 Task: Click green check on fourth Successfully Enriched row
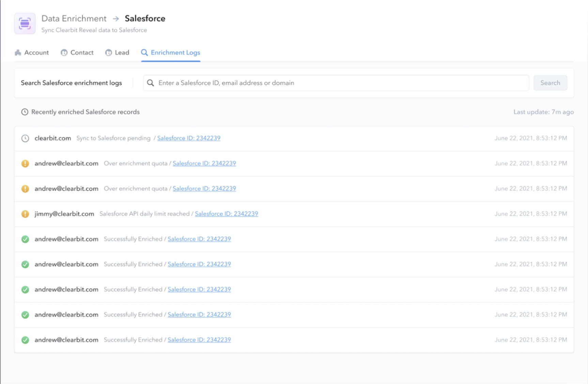coord(25,315)
